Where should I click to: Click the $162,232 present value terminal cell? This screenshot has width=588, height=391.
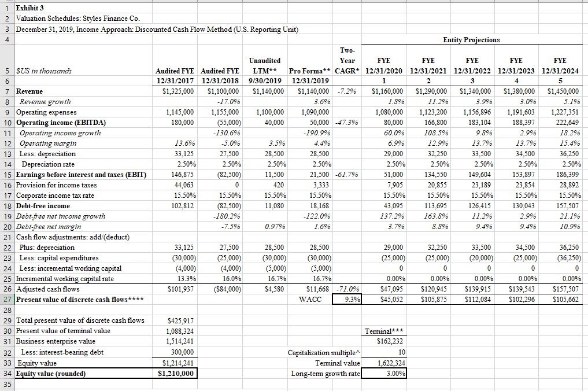[384, 342]
